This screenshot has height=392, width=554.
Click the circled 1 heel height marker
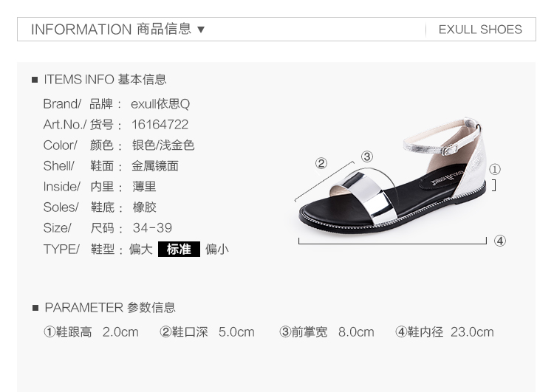495,170
